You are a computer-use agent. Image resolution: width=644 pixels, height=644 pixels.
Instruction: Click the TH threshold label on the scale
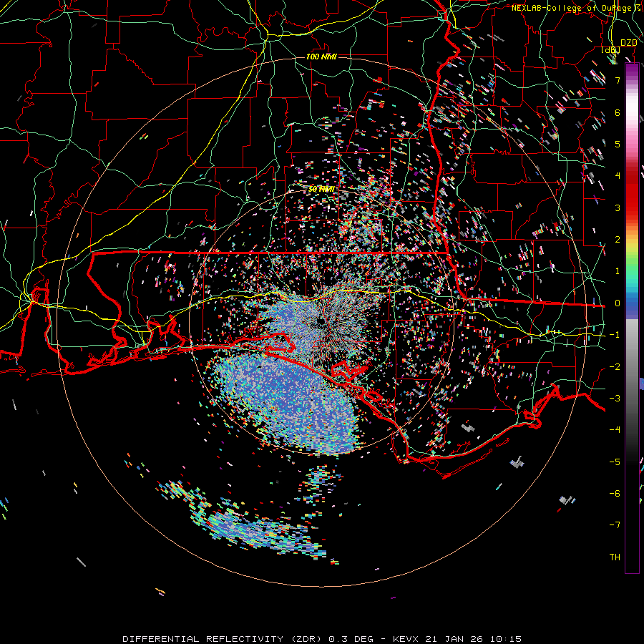coord(615,557)
